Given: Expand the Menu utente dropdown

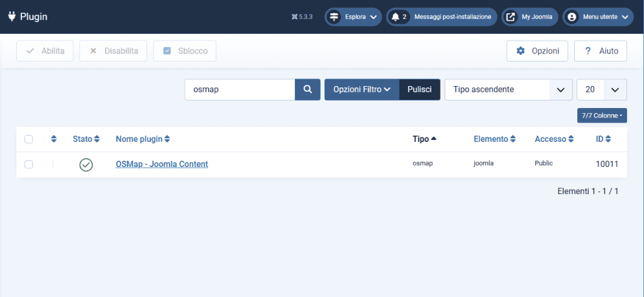Looking at the screenshot, I should [x=598, y=17].
